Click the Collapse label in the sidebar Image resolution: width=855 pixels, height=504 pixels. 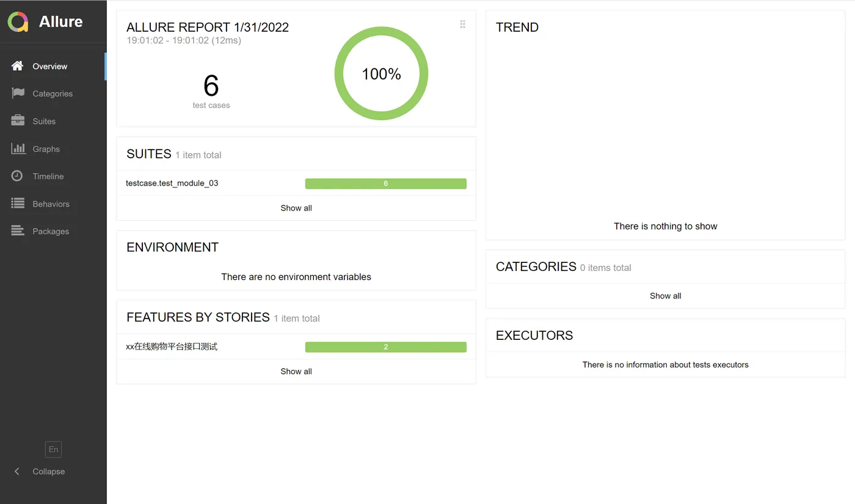click(49, 471)
